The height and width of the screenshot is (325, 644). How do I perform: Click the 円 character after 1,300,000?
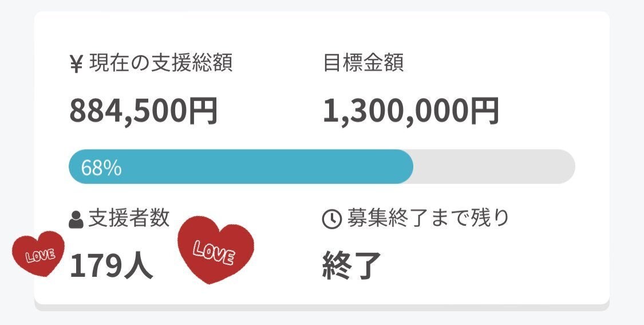[x=484, y=111]
